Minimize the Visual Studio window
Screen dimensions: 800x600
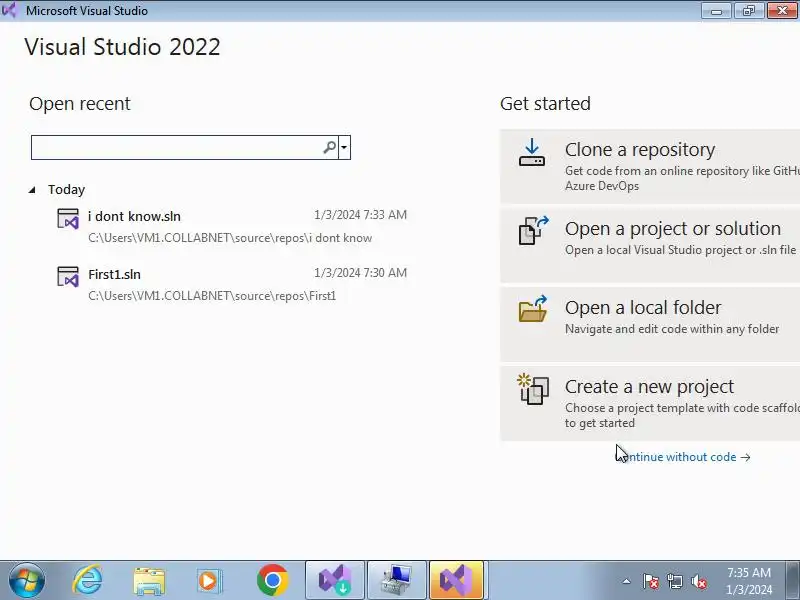coord(716,10)
